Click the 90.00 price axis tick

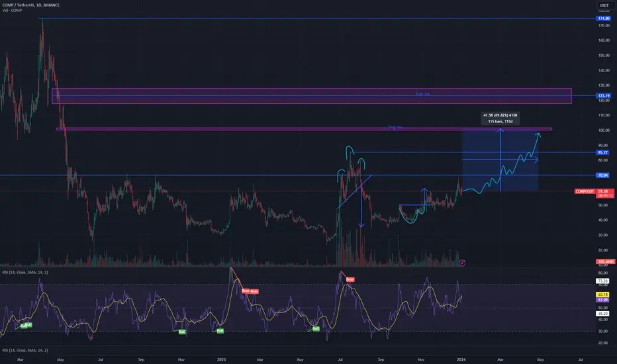tap(603, 145)
